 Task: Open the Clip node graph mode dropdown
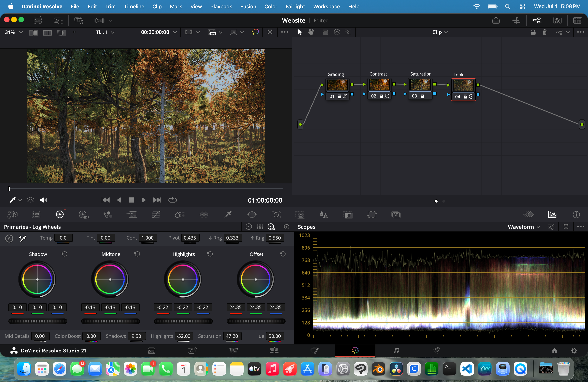(440, 32)
